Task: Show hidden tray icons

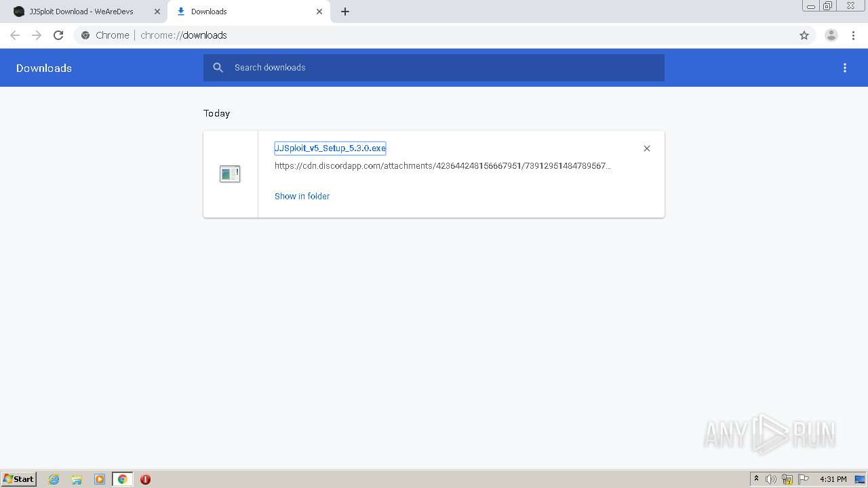Action: tap(757, 479)
